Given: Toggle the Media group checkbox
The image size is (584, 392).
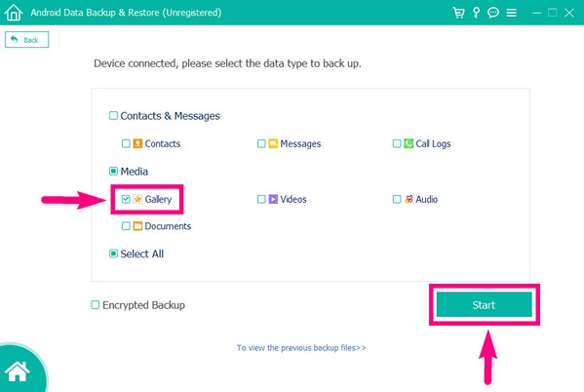Looking at the screenshot, I should 113,171.
